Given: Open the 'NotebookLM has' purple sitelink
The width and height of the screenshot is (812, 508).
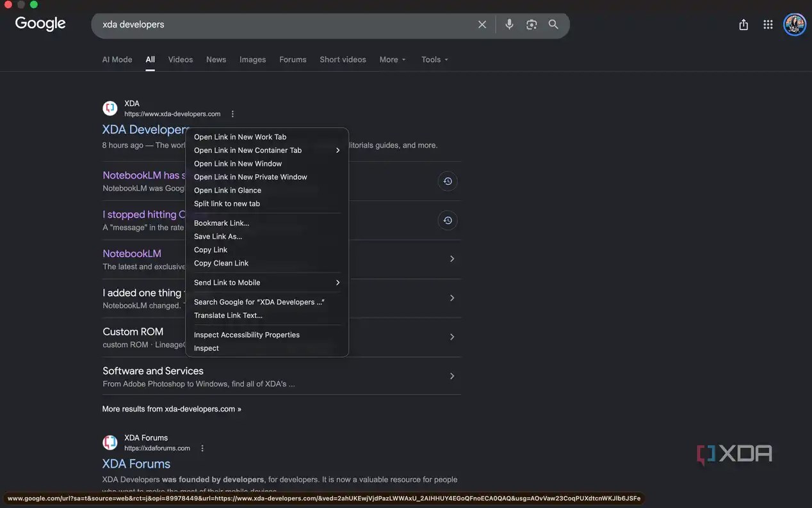Looking at the screenshot, I should (x=144, y=175).
